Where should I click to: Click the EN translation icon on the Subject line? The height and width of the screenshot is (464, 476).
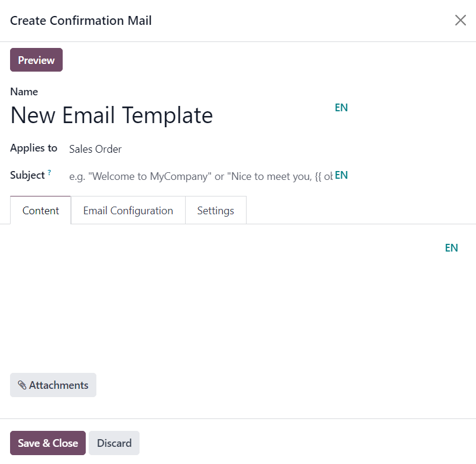(x=341, y=175)
